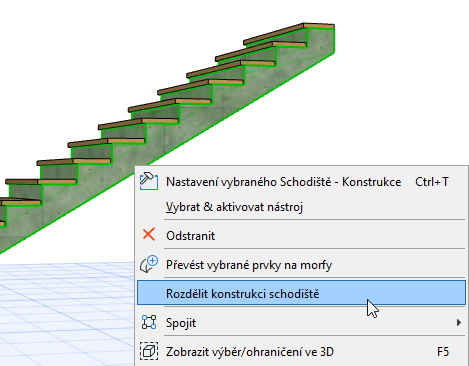
Task: Expand the Spojit submenu arrow
Action: click(x=459, y=323)
